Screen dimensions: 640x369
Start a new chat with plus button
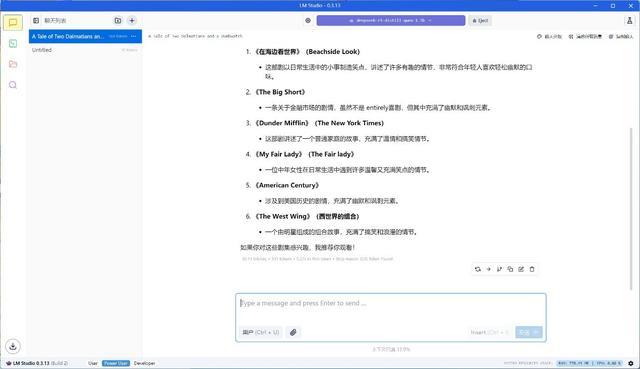click(x=132, y=20)
